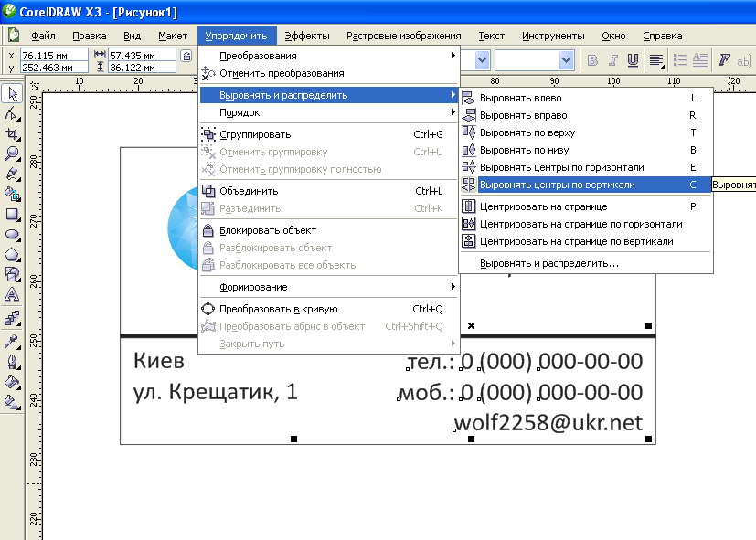The height and width of the screenshot is (540, 756).
Task: Toggle the lock ratio padlock
Action: click(x=186, y=55)
